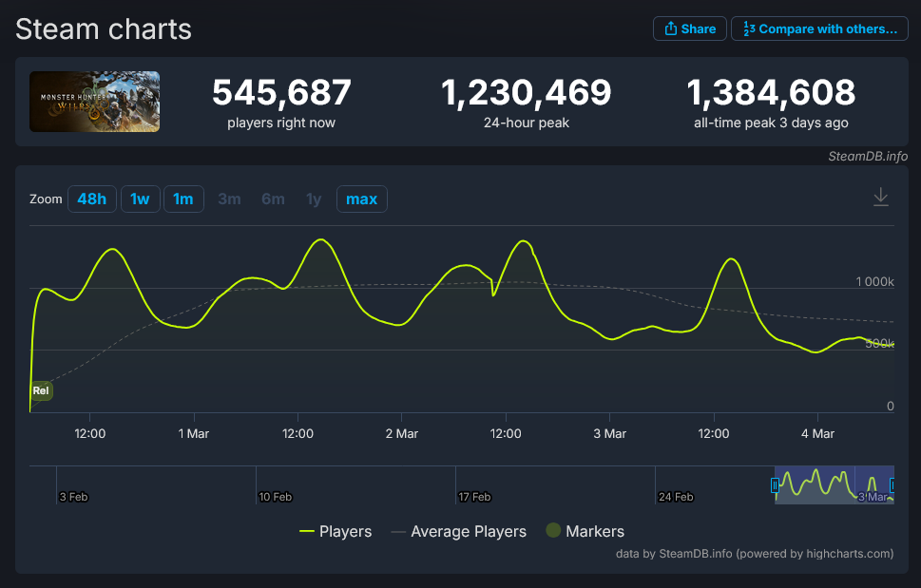
Task: Toggle the Average Players legend series
Action: tap(458, 531)
